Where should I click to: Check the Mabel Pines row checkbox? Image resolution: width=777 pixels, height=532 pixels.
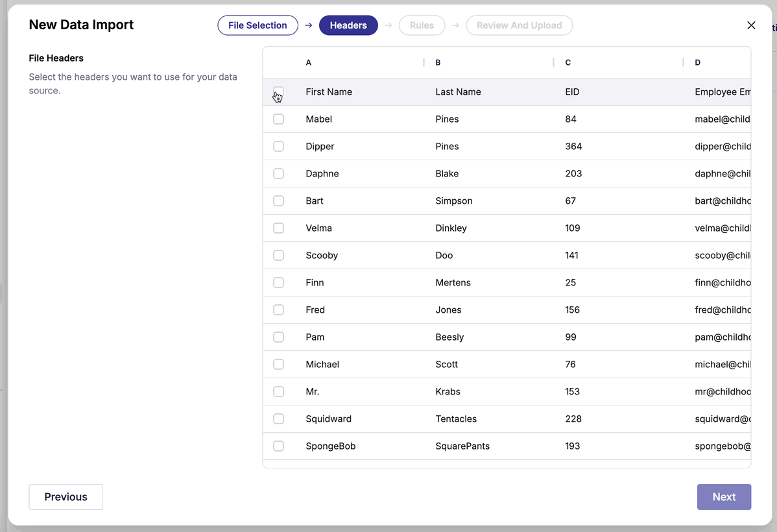(x=278, y=119)
